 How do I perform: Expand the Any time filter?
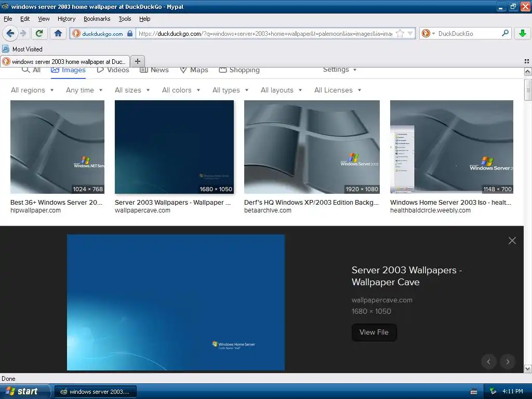[x=84, y=90]
